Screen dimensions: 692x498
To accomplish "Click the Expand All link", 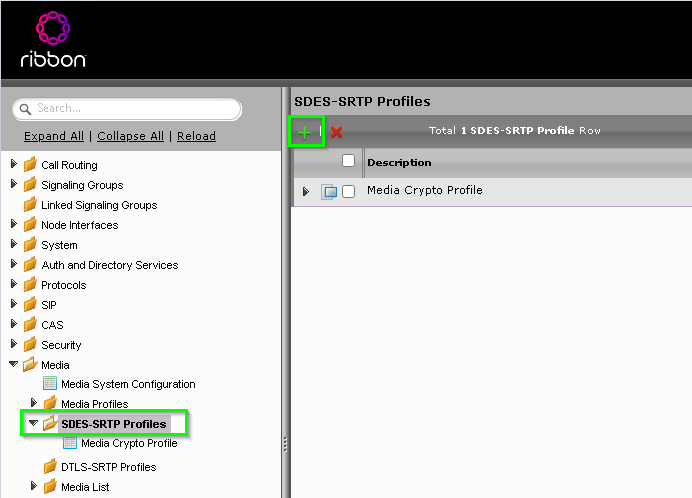I will tap(54, 136).
